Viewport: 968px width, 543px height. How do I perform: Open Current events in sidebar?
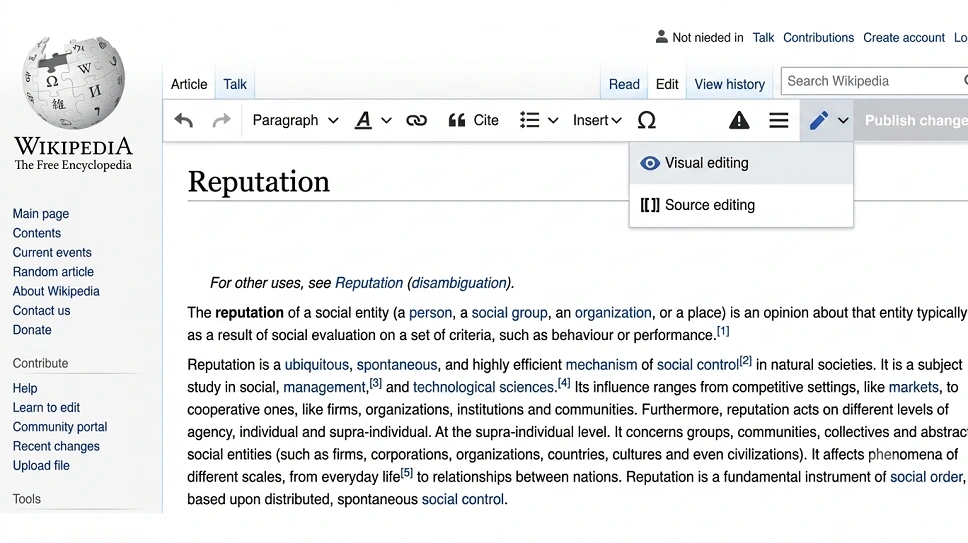point(52,252)
